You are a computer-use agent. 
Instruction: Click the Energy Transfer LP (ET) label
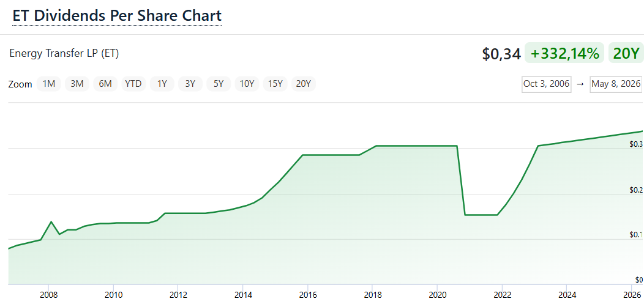pos(64,53)
